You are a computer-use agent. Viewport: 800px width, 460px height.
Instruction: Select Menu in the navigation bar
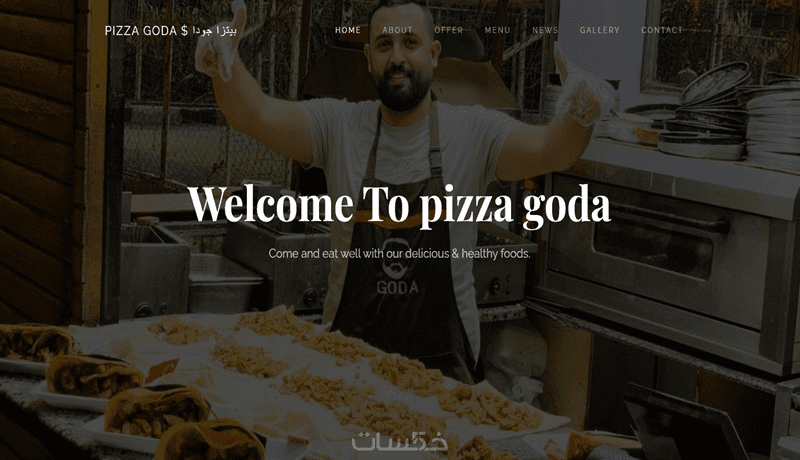click(x=497, y=30)
